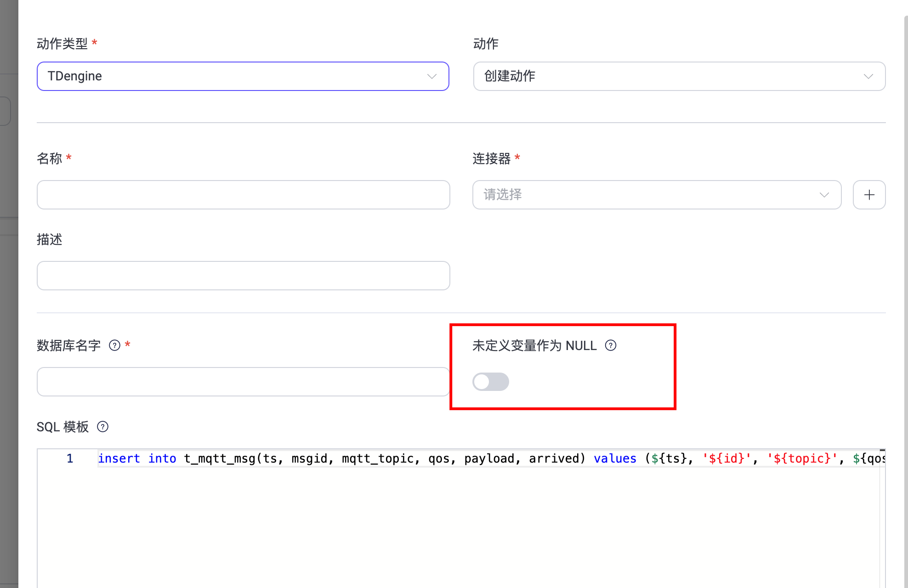Focus the 数据库名字 input field
The image size is (908, 588).
(x=243, y=382)
